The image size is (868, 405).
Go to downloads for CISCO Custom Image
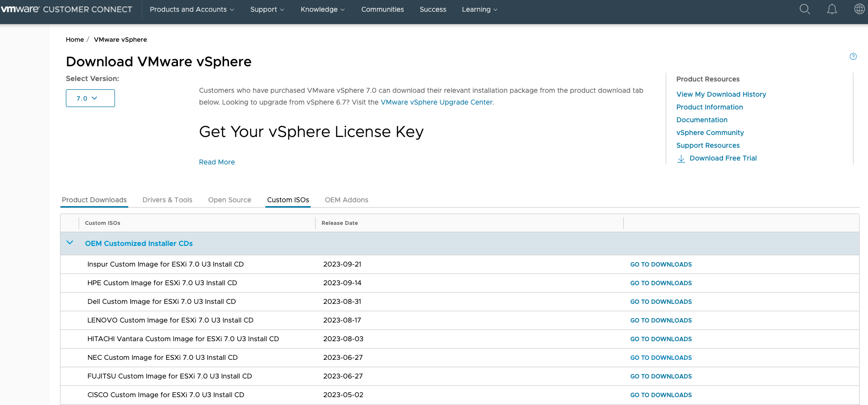click(x=661, y=395)
